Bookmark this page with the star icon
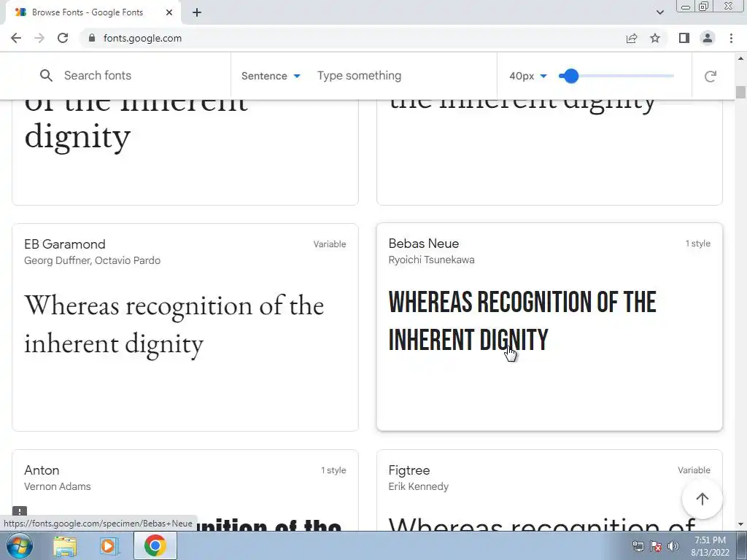The width and height of the screenshot is (747, 560). click(x=655, y=38)
